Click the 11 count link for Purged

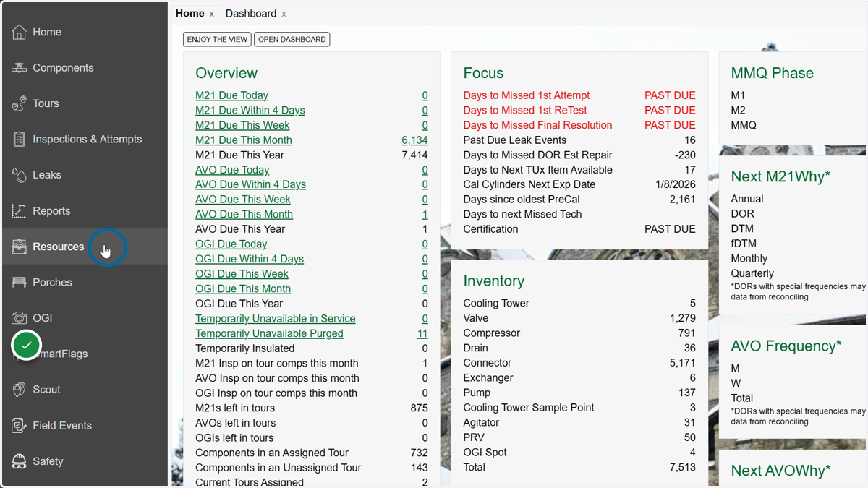(422, 333)
